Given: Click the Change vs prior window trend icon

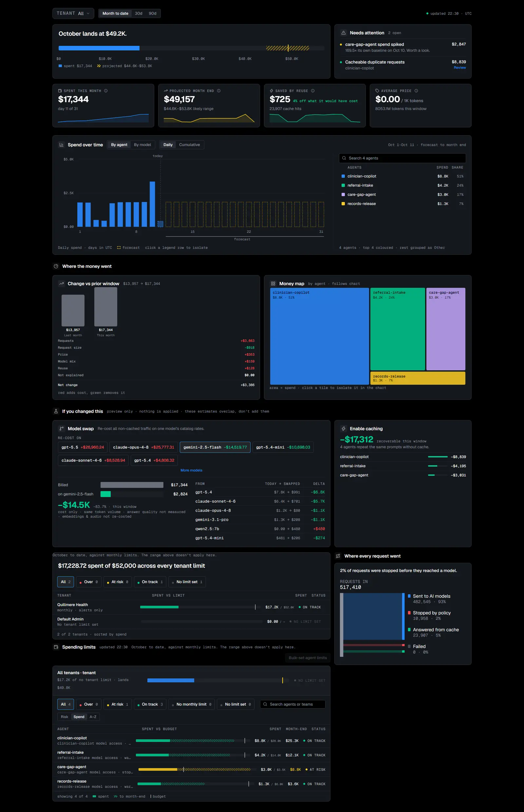Looking at the screenshot, I should (61, 284).
